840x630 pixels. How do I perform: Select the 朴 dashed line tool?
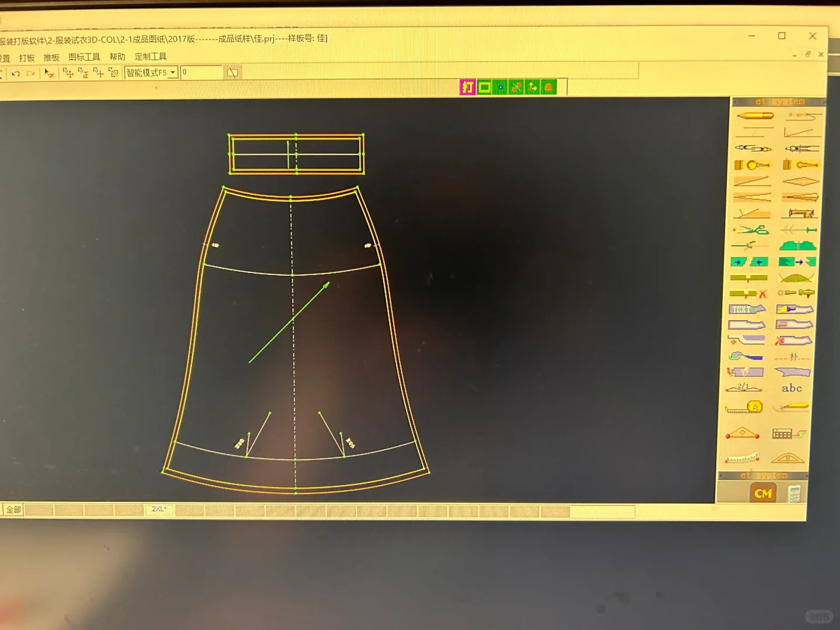(x=792, y=356)
